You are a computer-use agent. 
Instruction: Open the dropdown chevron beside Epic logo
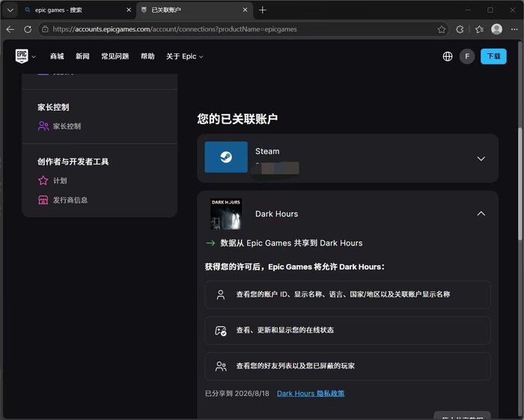[x=34, y=57]
